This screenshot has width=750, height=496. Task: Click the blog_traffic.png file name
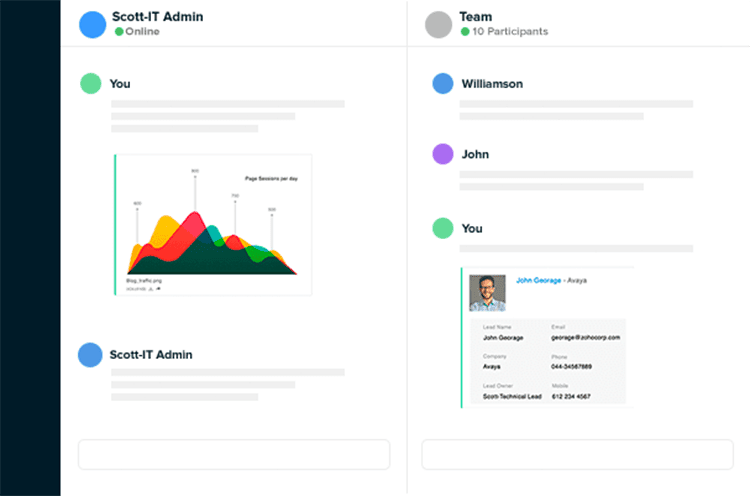145,282
